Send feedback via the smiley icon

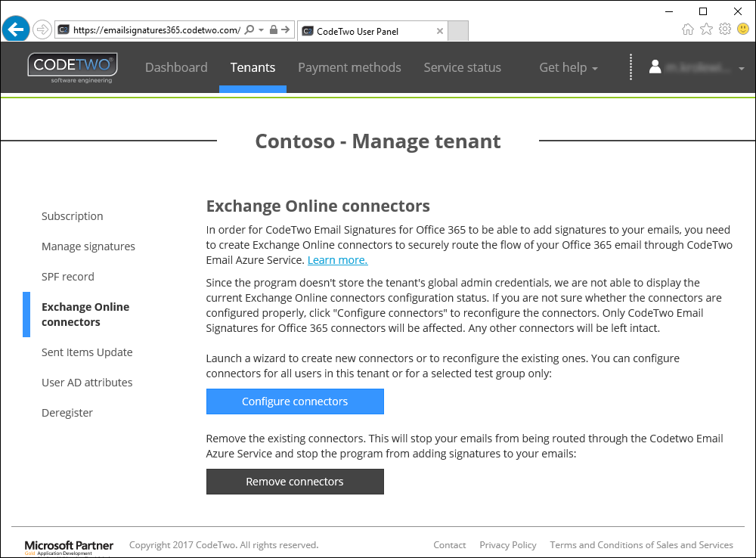[x=742, y=28]
